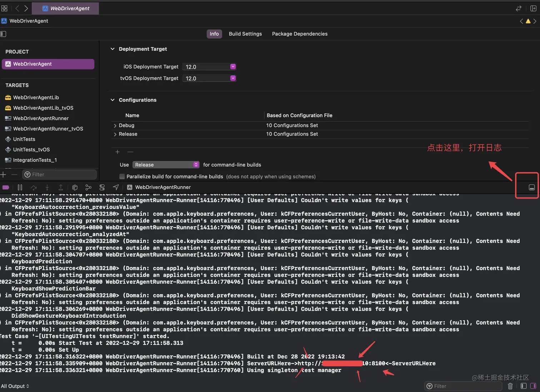Clear the console with trash icon
Image resolution: width=540 pixels, height=392 pixels.
coord(510,386)
